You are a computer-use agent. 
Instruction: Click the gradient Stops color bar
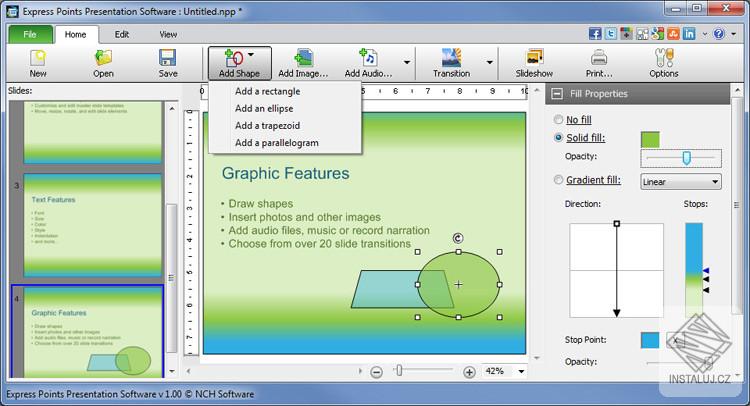694,270
